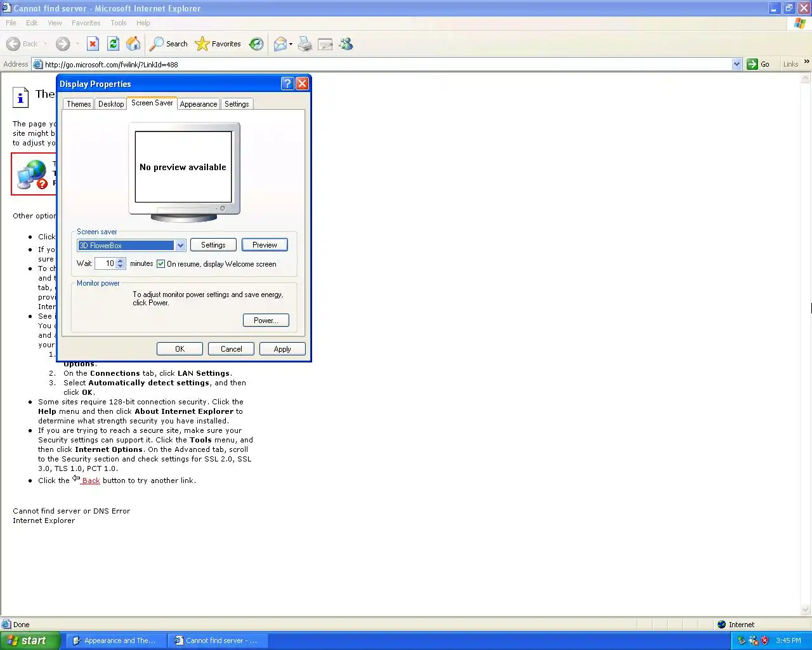The height and width of the screenshot is (650, 812).
Task: Switch to Cannot find server taskbar button
Action: tap(218, 640)
